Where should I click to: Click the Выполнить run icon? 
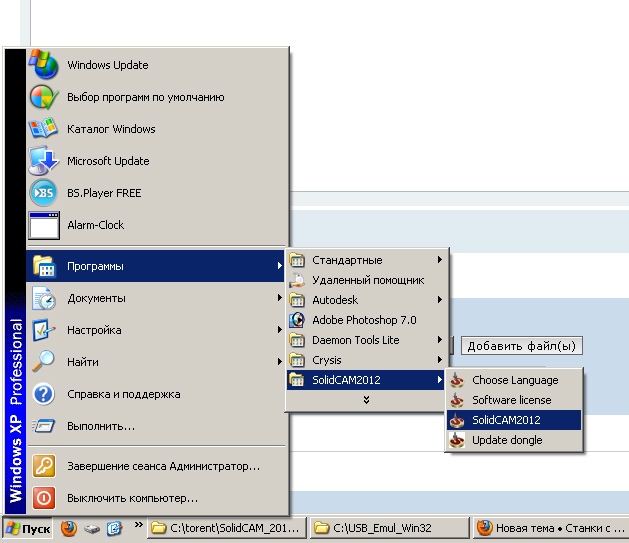click(43, 426)
